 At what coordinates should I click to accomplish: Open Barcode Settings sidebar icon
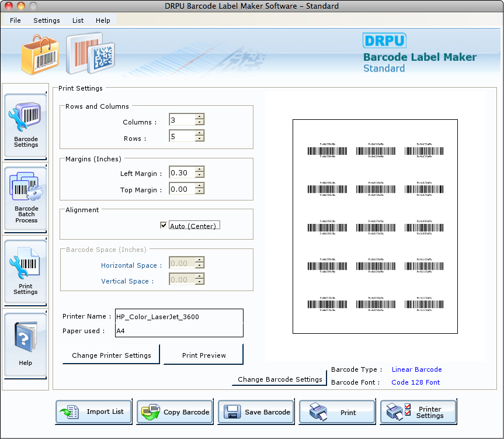tap(25, 126)
